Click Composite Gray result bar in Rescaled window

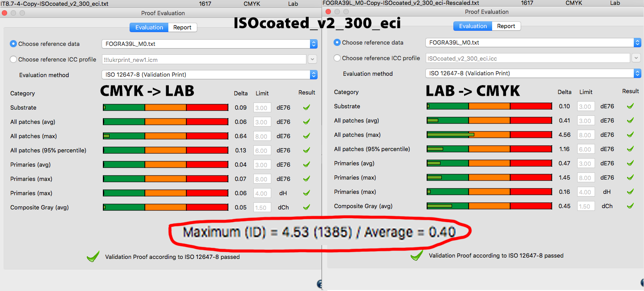(x=489, y=206)
